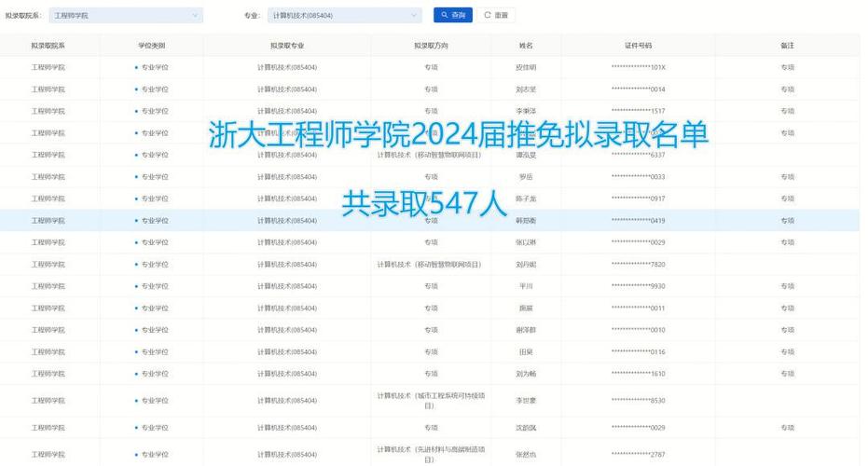Click 计算机技术(085404) in the row ending 0014

point(287,89)
